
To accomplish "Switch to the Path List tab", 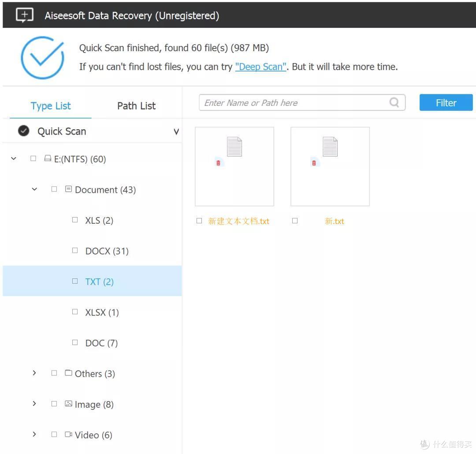I will coord(137,106).
